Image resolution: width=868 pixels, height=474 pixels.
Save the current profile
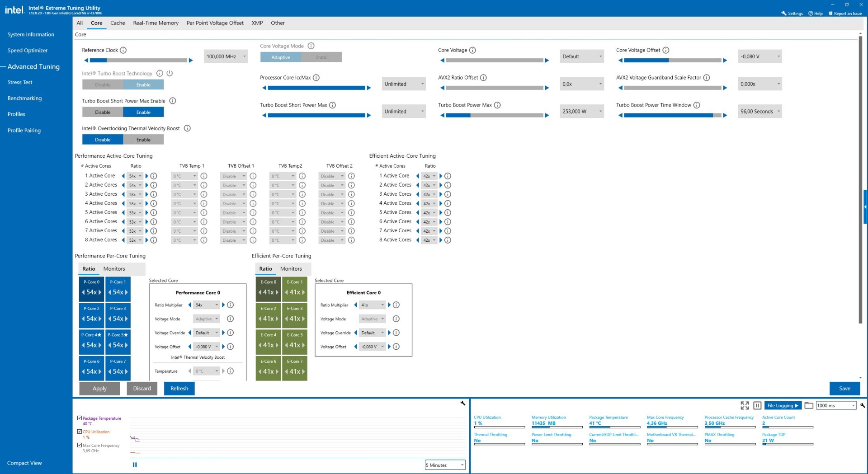[x=844, y=389]
